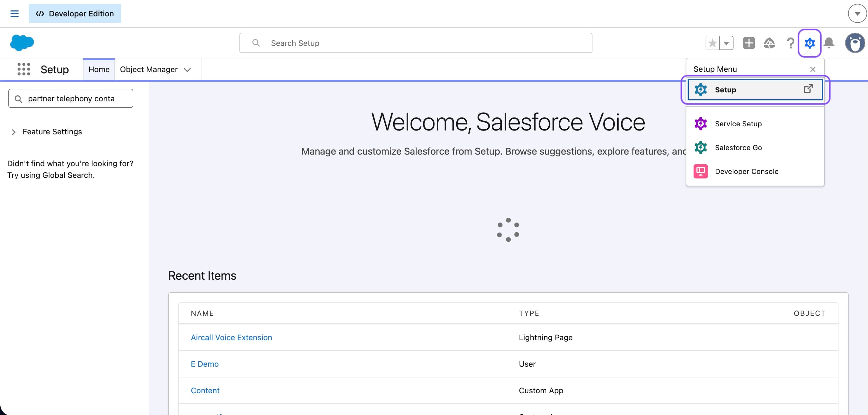Expand the Object Manager tab chevron

[187, 70]
